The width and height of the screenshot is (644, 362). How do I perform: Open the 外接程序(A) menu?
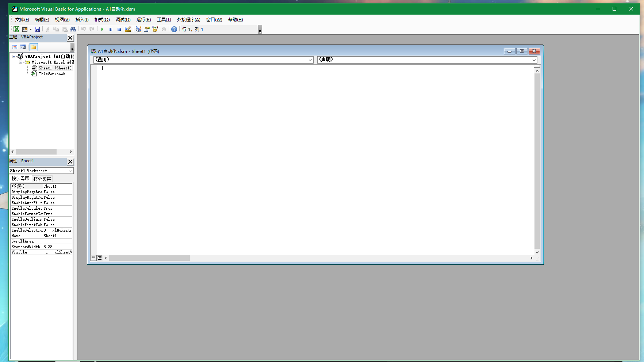(x=188, y=20)
